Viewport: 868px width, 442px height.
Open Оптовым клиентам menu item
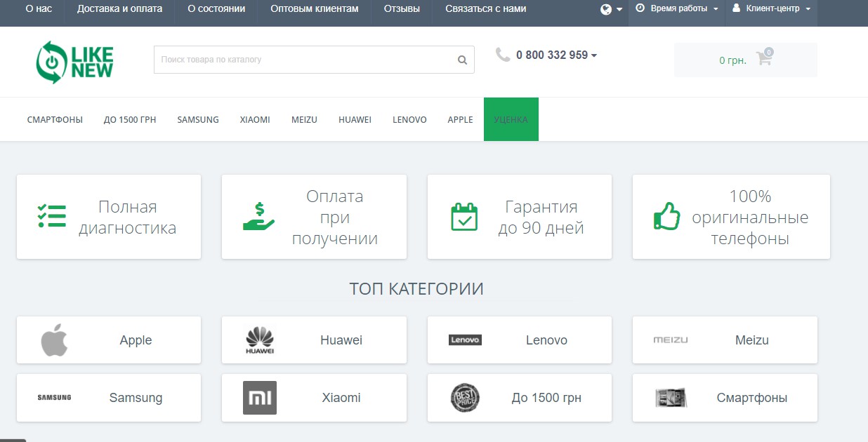pos(315,9)
